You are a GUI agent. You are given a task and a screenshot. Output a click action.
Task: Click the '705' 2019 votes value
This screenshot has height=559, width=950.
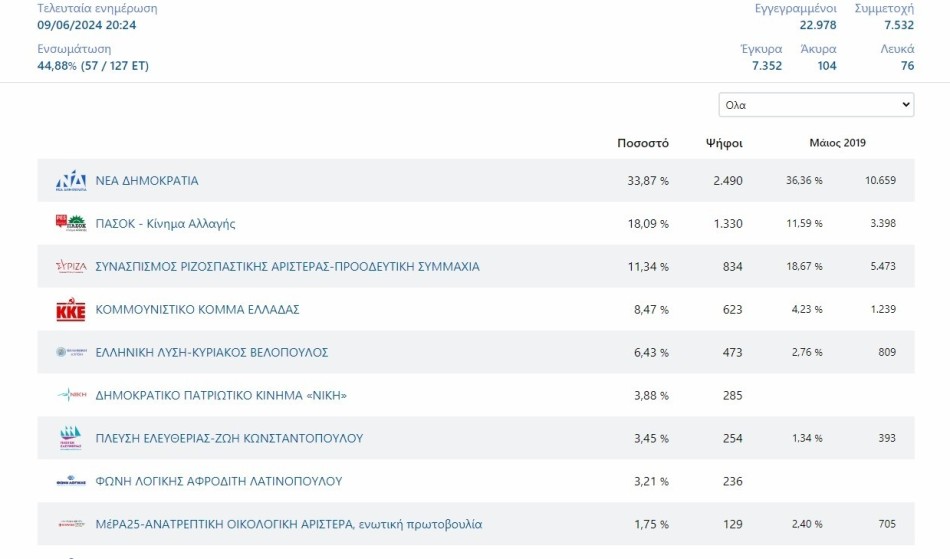[x=887, y=524]
